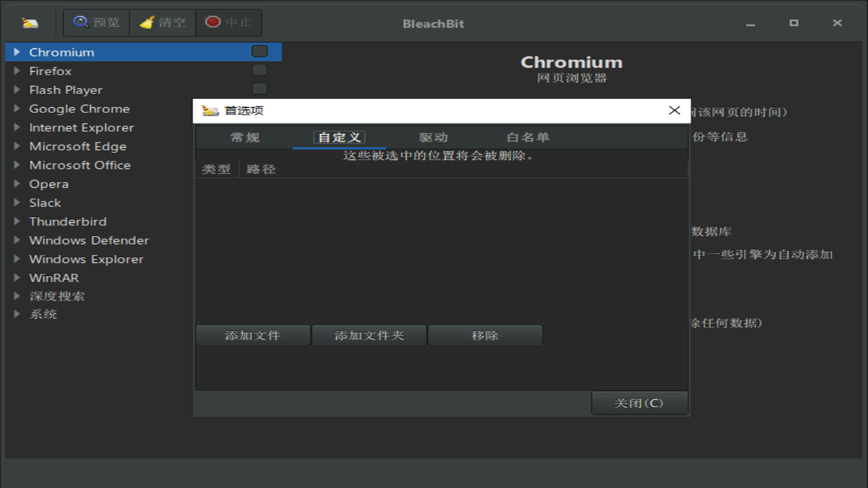868x488 pixels.
Task: Open the 白名单 whitelist tab
Action: coord(528,138)
